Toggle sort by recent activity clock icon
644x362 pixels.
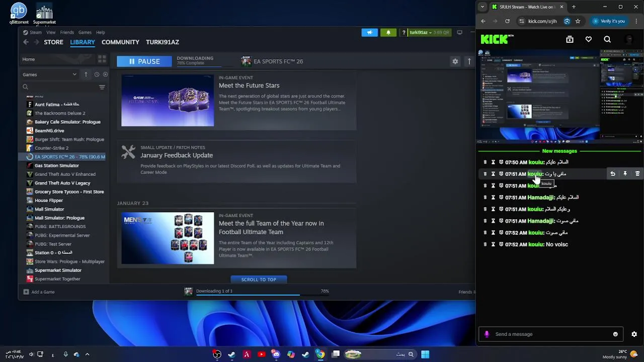[x=97, y=74]
